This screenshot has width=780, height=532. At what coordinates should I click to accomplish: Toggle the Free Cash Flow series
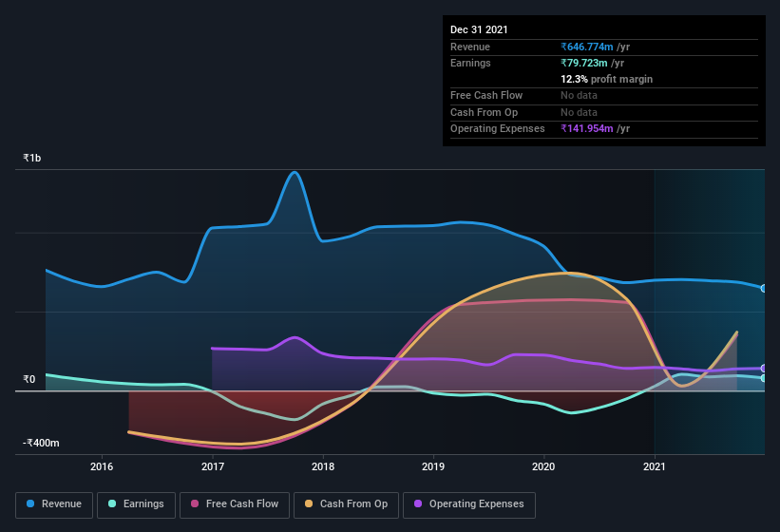coord(235,504)
